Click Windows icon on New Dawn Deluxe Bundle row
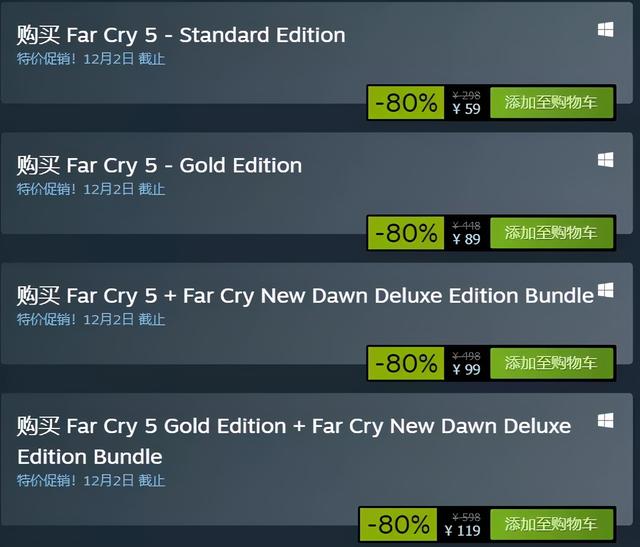Viewport: 640px width, 547px height. click(x=605, y=290)
